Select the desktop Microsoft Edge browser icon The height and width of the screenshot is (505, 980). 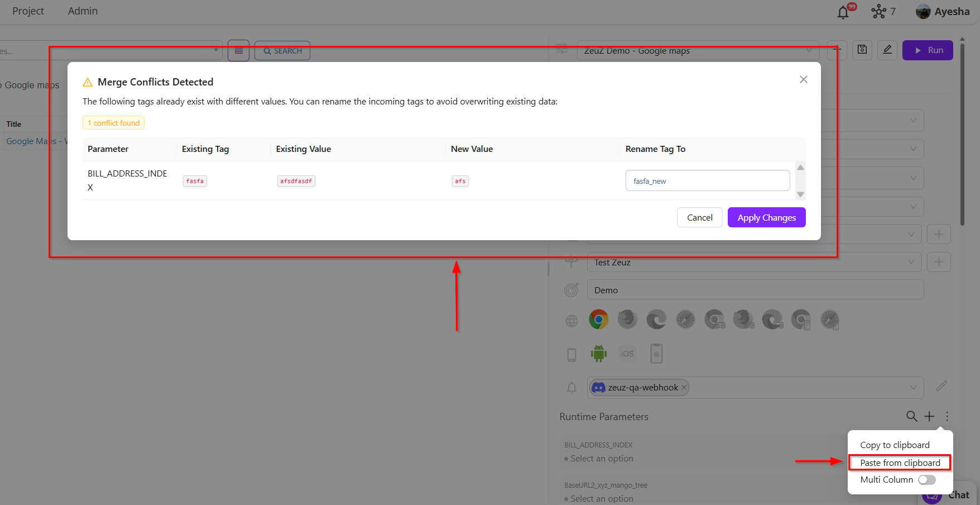click(656, 320)
